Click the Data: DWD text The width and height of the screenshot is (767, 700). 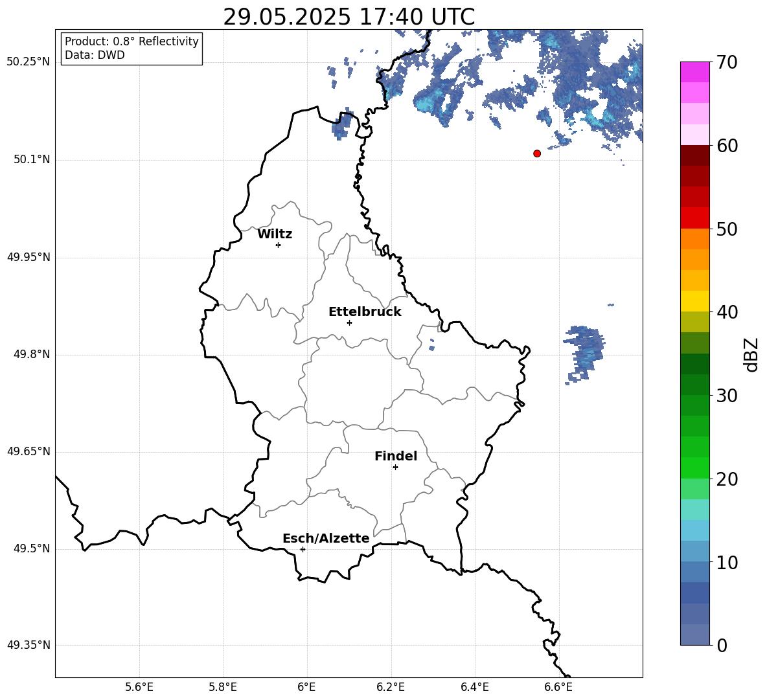[x=95, y=55]
